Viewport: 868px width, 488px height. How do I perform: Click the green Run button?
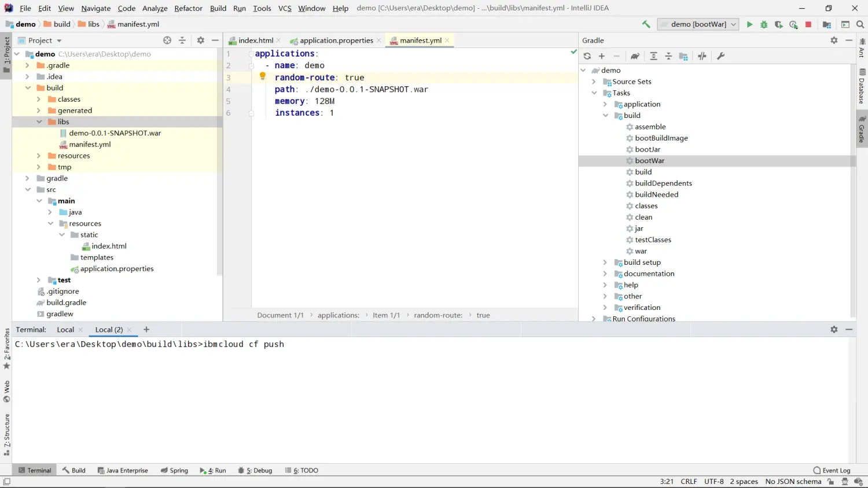[x=749, y=24]
